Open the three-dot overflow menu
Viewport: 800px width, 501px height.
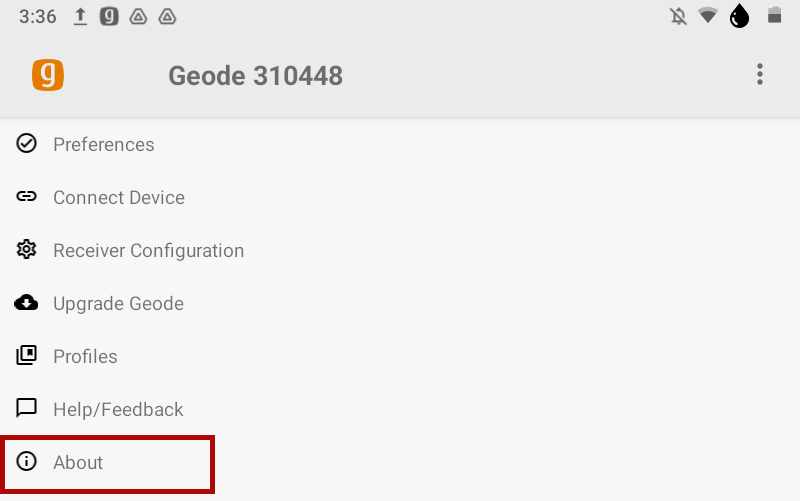click(760, 75)
